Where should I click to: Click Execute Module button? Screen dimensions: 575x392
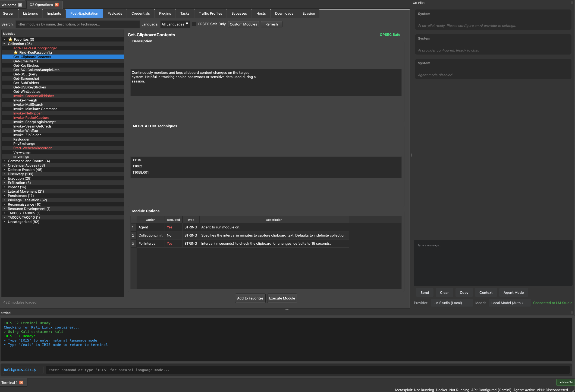pos(282,298)
